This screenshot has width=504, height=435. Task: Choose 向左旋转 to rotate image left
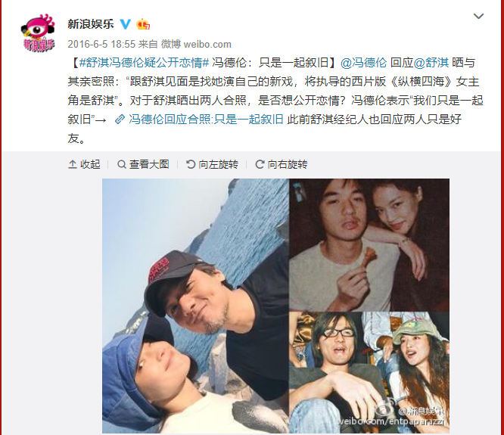[x=218, y=164]
